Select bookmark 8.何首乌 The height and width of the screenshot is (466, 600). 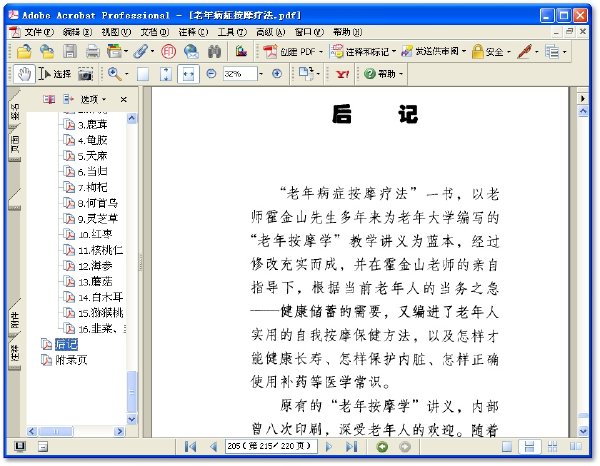(98, 203)
